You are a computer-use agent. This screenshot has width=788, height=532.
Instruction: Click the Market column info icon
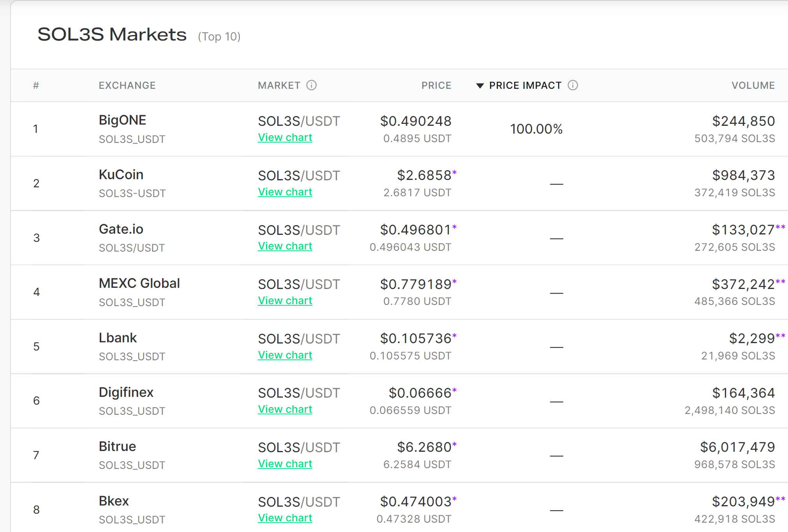pyautogui.click(x=312, y=85)
